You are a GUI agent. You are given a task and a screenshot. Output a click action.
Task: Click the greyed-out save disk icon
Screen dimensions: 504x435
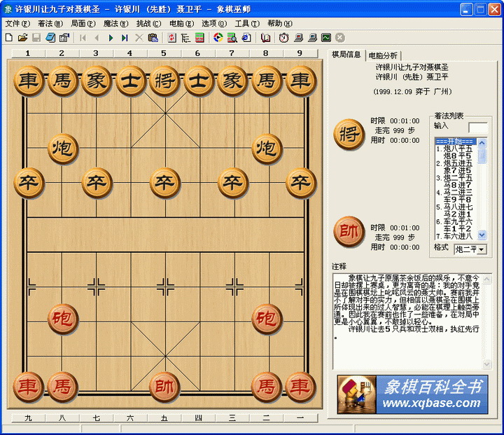(36, 38)
